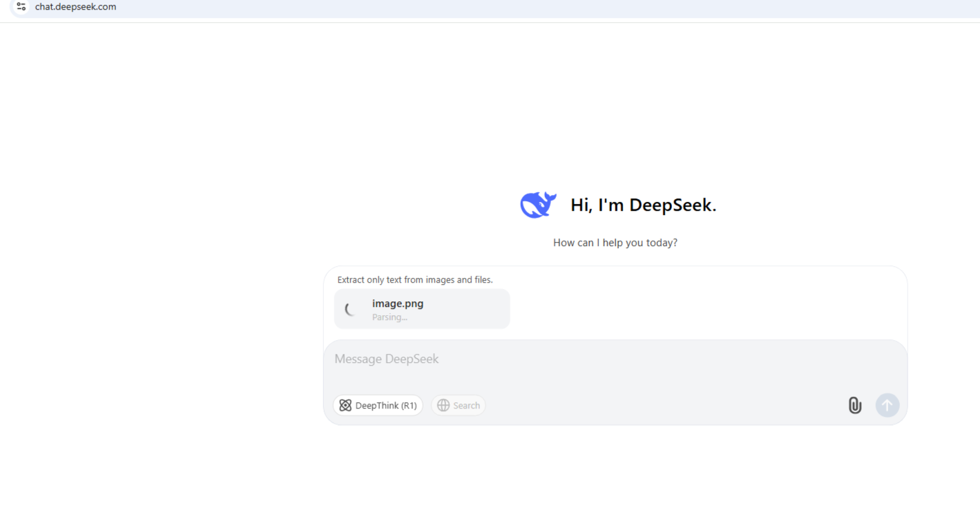Click the paperclip attach file icon

click(855, 406)
